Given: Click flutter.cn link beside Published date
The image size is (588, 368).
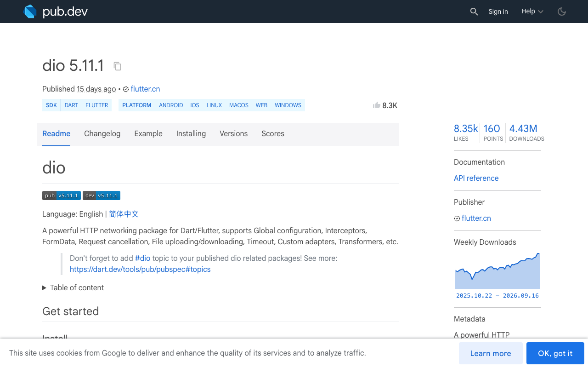Looking at the screenshot, I should [x=145, y=89].
